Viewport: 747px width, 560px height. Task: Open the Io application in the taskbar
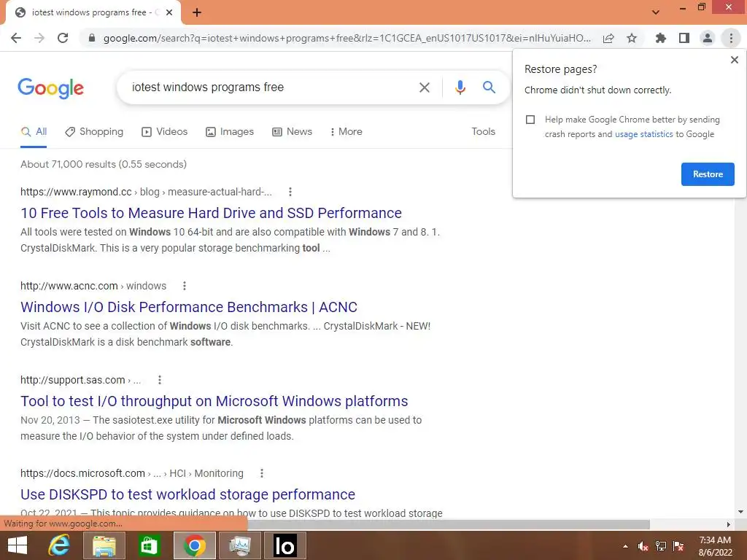coord(285,545)
